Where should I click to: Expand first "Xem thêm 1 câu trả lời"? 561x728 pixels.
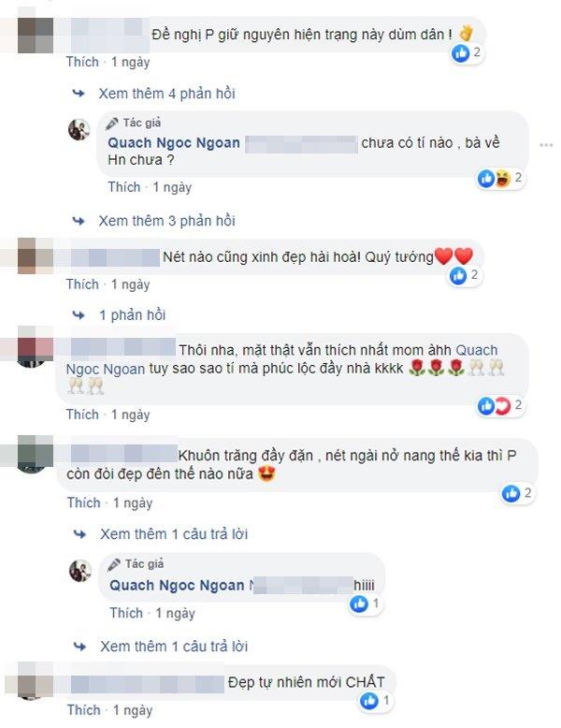174,534
